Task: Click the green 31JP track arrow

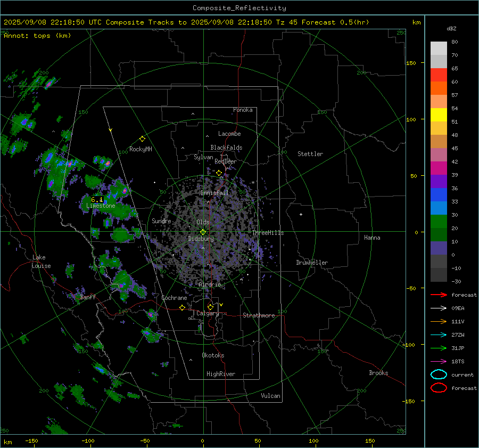Action: tap(439, 348)
